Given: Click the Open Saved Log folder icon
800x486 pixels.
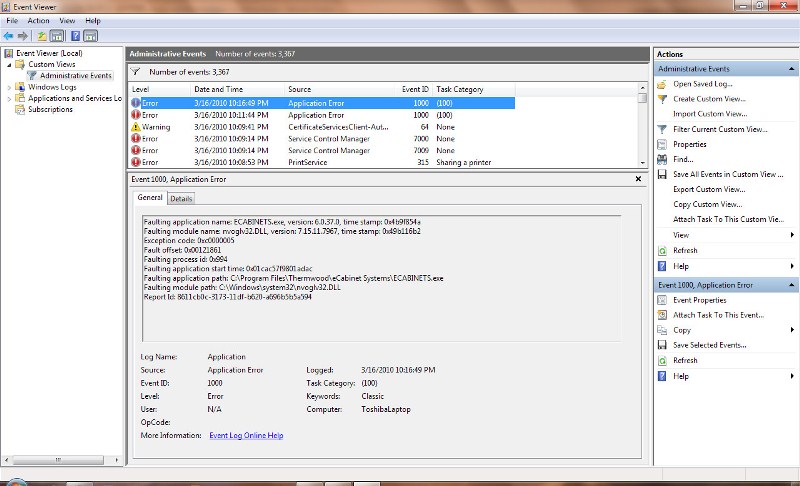Looking at the screenshot, I should pyautogui.click(x=662, y=84).
